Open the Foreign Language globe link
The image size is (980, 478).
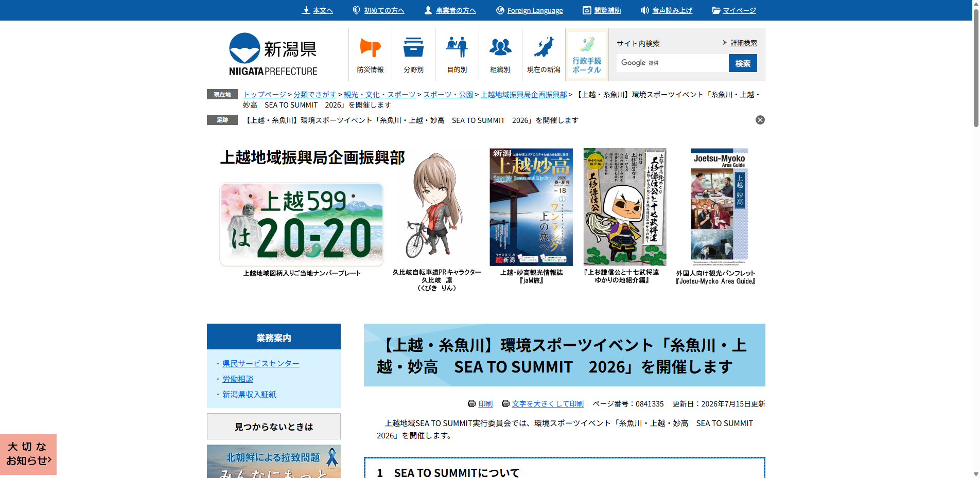(530, 10)
